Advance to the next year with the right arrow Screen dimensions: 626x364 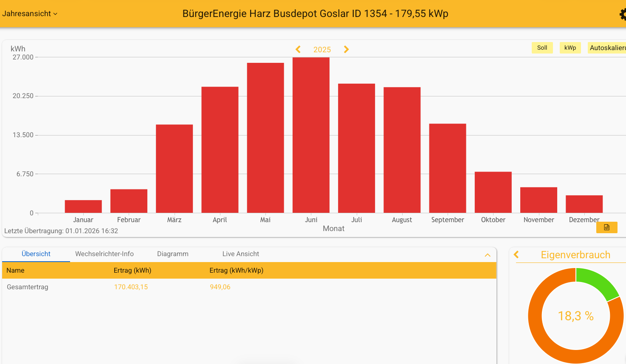pyautogui.click(x=346, y=50)
